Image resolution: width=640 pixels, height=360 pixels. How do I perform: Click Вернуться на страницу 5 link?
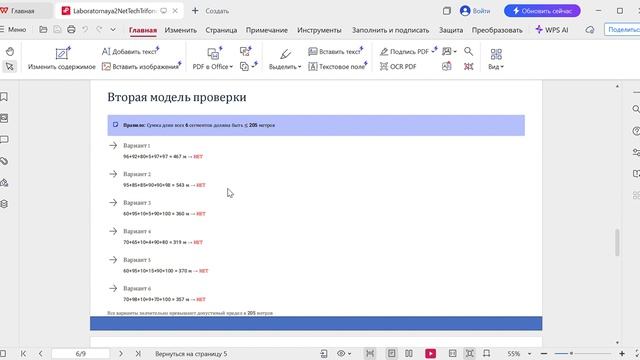point(191,354)
